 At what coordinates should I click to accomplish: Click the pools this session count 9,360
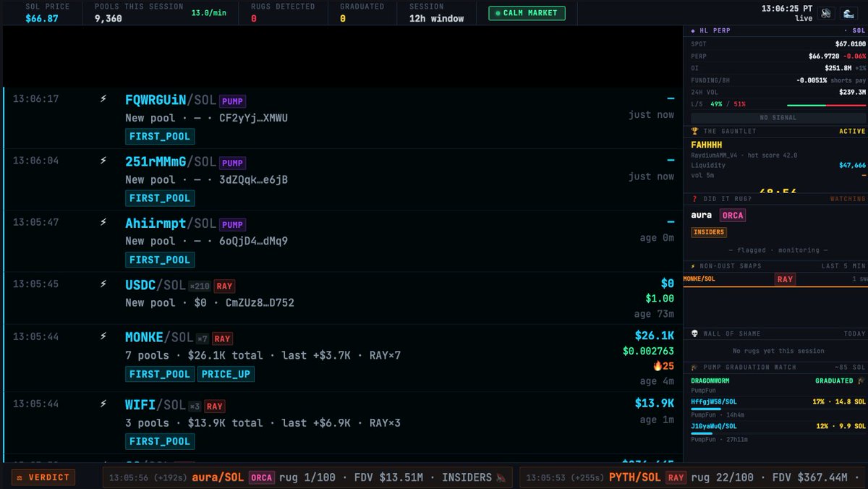tap(109, 18)
